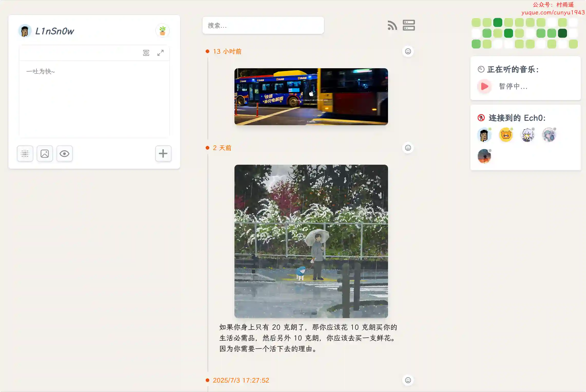Viewport: 586px width, 392px height.
Task: Click the 如果你身上只有 20 克朗了 post text
Action: click(x=308, y=338)
